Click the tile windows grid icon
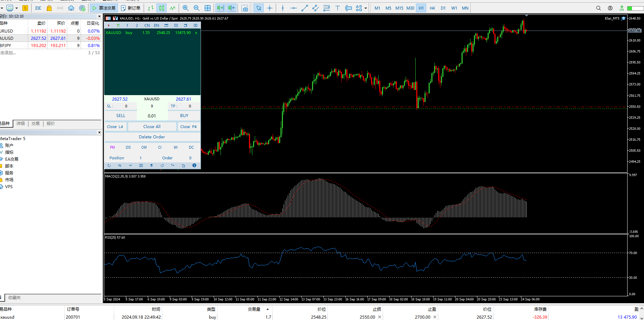 tap(207, 8)
